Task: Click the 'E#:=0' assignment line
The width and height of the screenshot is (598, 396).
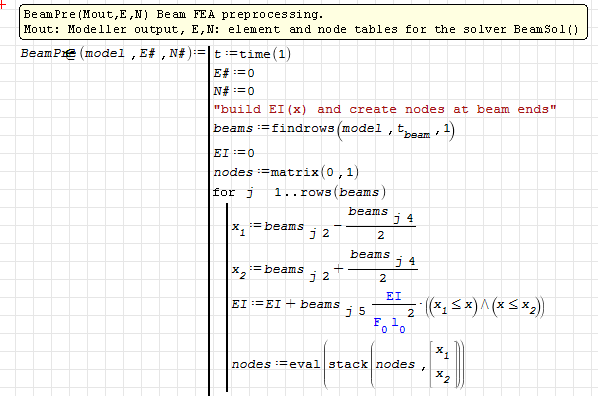Action: click(x=234, y=73)
